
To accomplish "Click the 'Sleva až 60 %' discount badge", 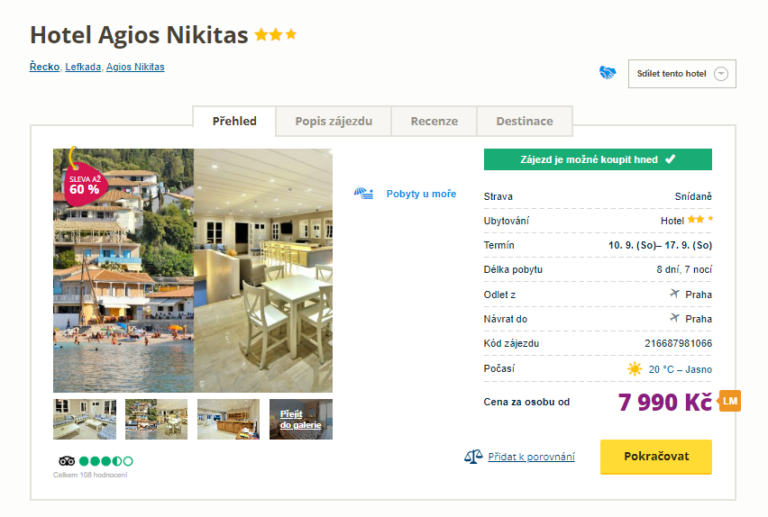I will pyautogui.click(x=84, y=182).
